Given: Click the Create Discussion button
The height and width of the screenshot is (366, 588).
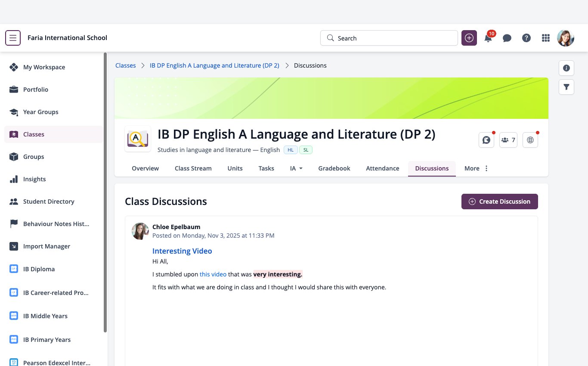Looking at the screenshot, I should click(x=500, y=202).
